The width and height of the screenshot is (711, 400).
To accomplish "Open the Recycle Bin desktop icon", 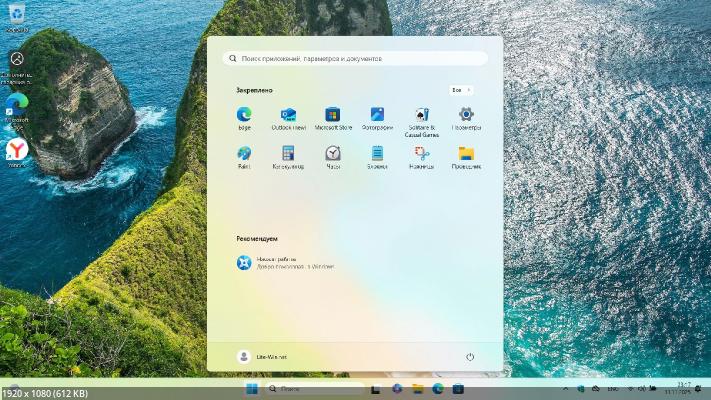I will pyautogui.click(x=16, y=14).
